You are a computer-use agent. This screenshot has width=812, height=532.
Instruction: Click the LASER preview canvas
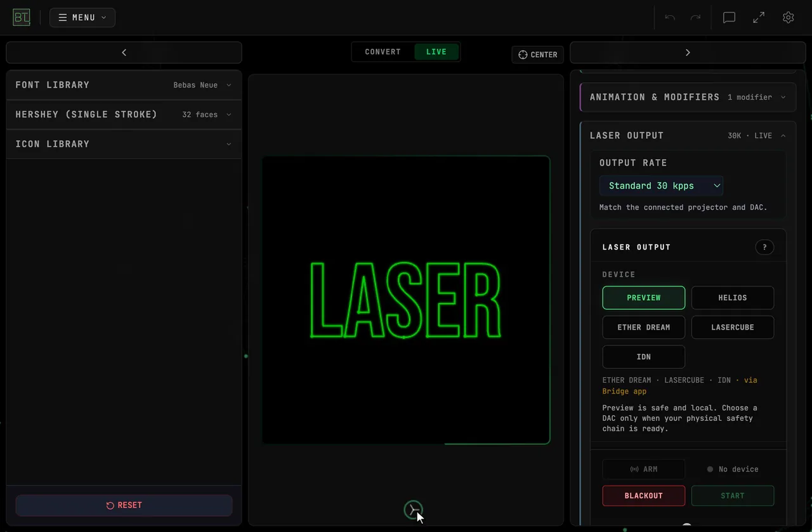406,300
